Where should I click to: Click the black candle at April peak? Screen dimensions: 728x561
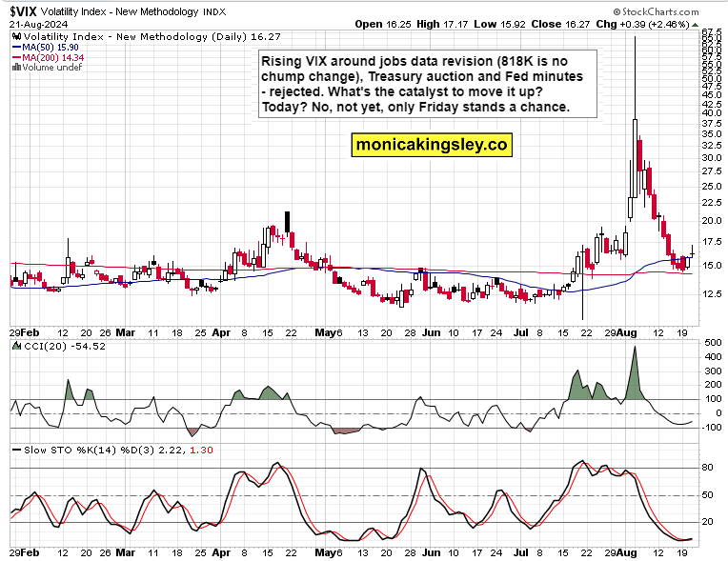point(287,219)
